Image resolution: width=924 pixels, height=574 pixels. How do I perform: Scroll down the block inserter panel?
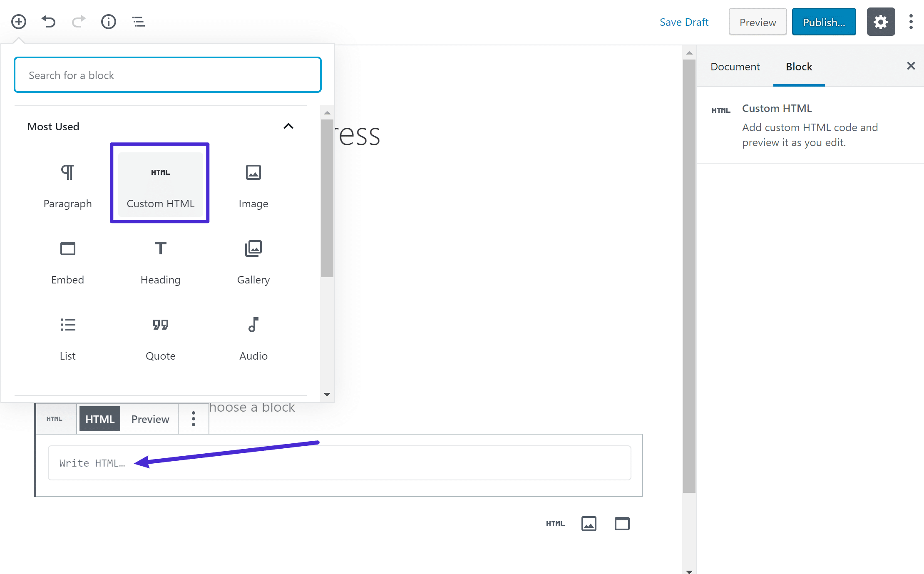click(x=328, y=395)
